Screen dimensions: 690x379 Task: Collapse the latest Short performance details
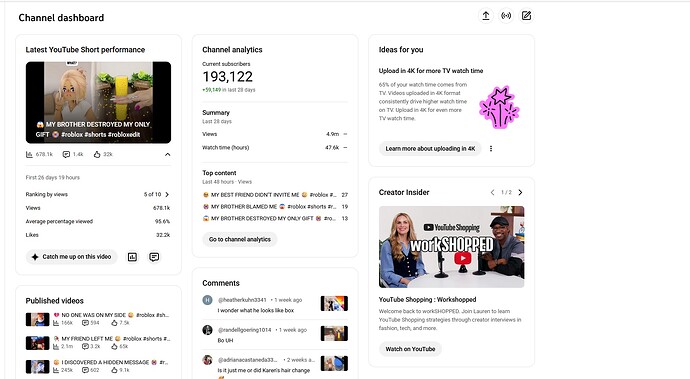168,155
